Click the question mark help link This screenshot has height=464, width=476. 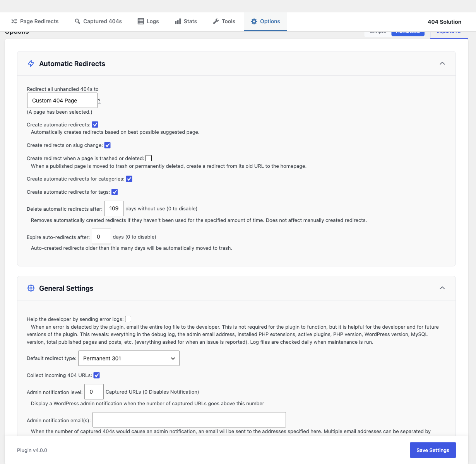pos(99,101)
